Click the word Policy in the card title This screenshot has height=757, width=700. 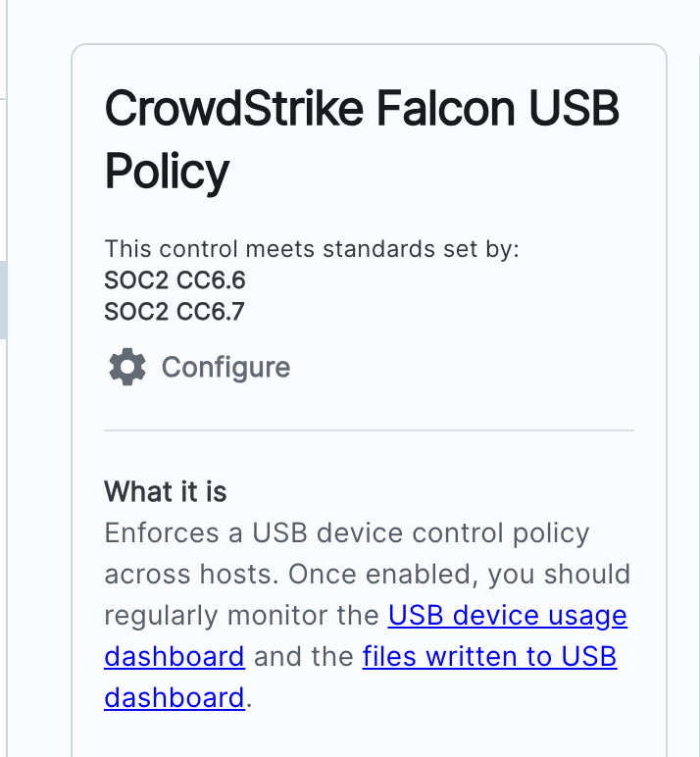pyautogui.click(x=167, y=172)
